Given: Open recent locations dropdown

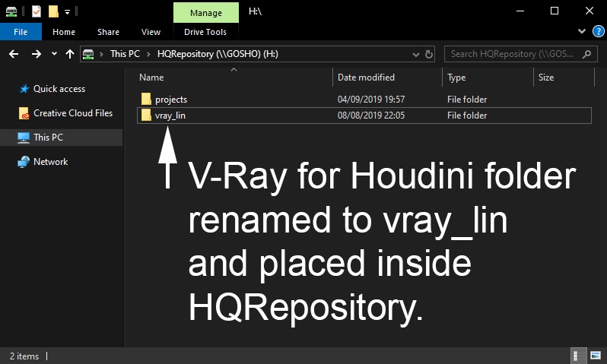Looking at the screenshot, I should (x=54, y=54).
